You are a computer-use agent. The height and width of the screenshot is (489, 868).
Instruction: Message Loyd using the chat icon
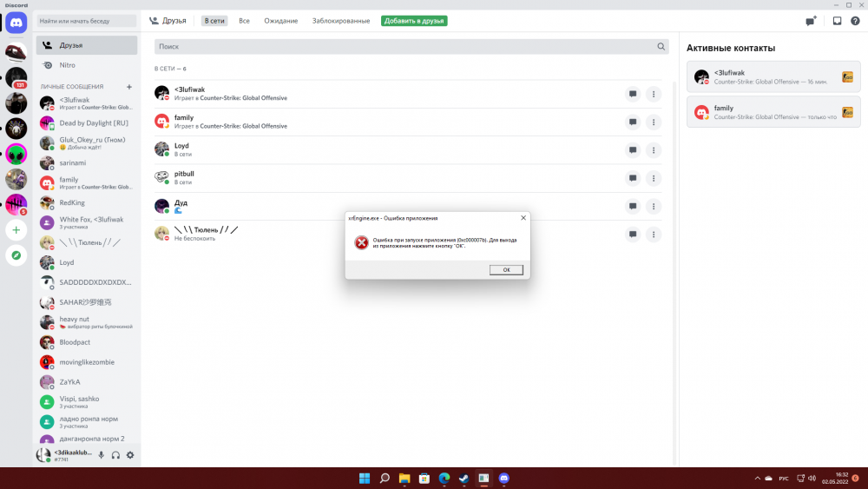click(633, 150)
